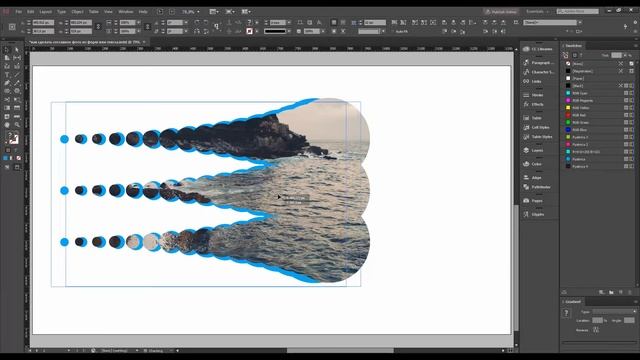The image size is (640, 360).
Task: Click the Reverse Gradient button
Action: [596, 330]
